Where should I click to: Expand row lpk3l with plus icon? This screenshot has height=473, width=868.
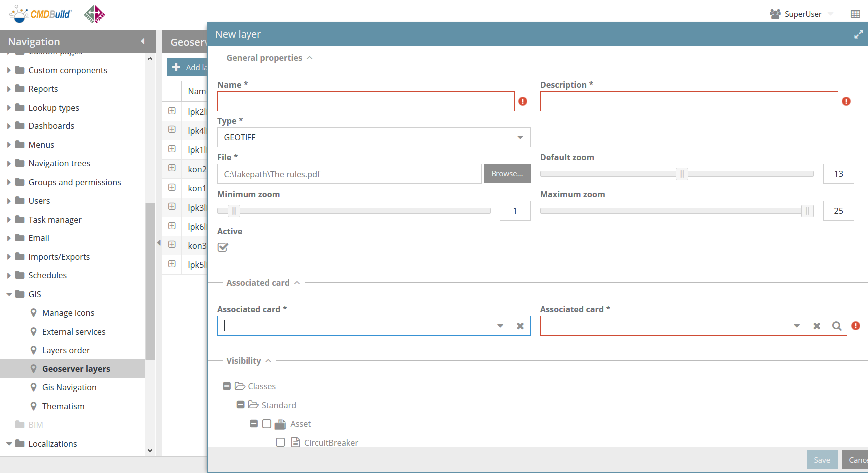[x=172, y=206]
